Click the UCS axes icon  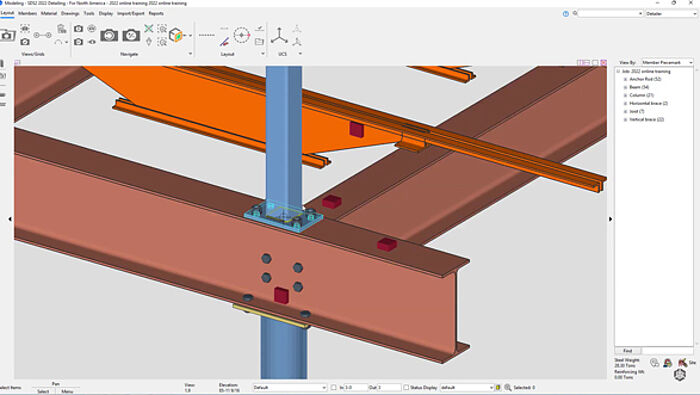(x=279, y=35)
